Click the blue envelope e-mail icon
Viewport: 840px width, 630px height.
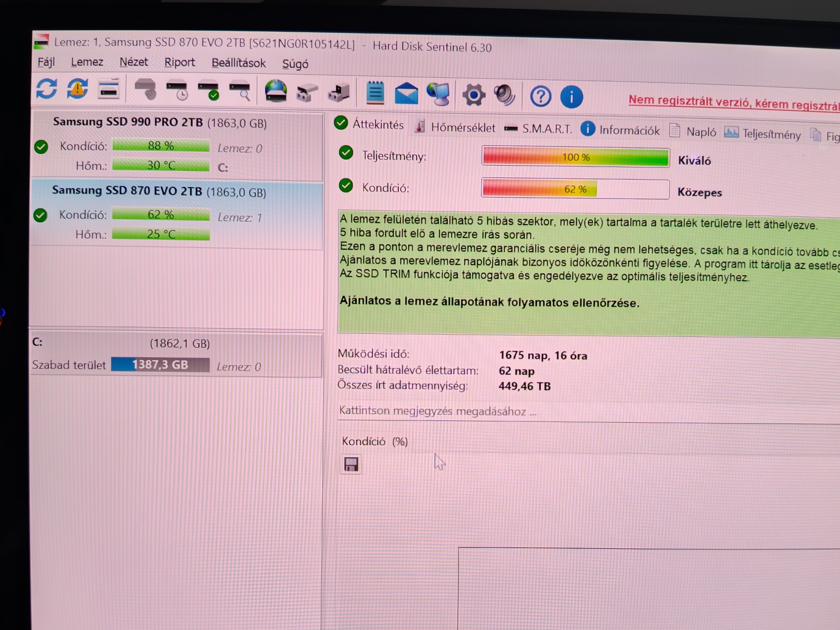click(406, 94)
